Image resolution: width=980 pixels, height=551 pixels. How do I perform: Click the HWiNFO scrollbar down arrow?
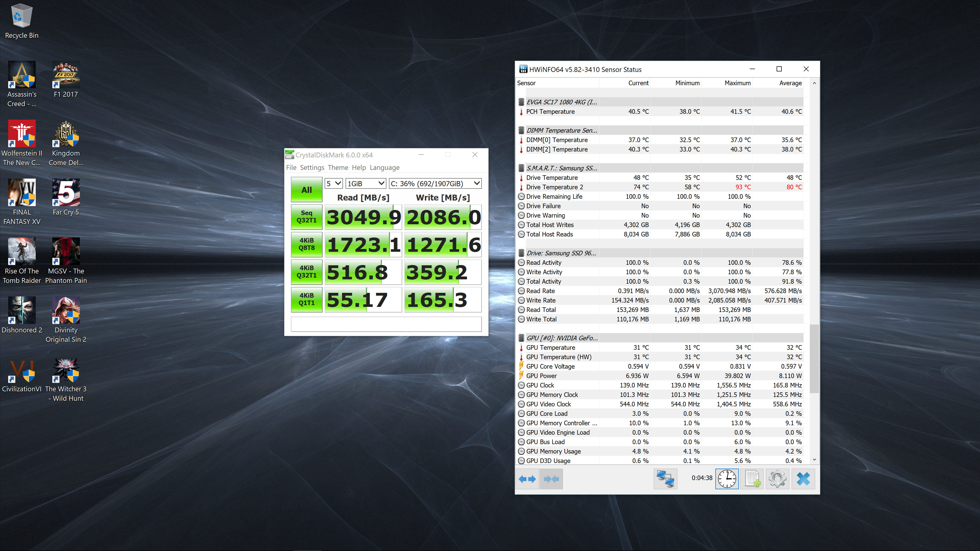pos(814,460)
